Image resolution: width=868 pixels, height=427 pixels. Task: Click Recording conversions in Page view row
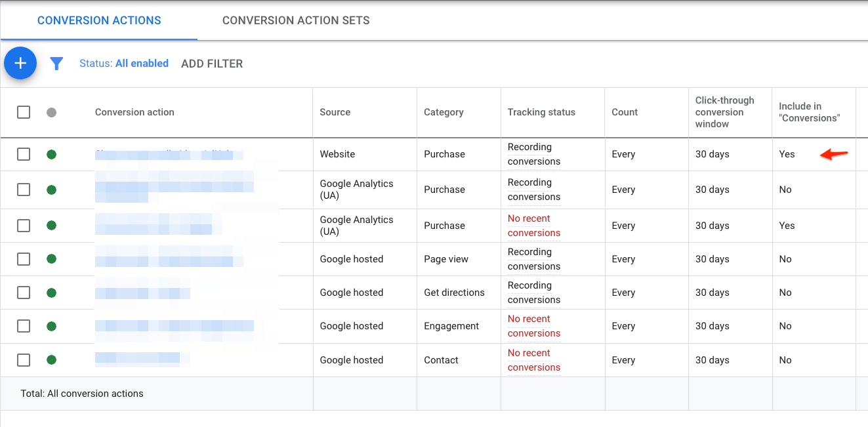[x=534, y=259]
